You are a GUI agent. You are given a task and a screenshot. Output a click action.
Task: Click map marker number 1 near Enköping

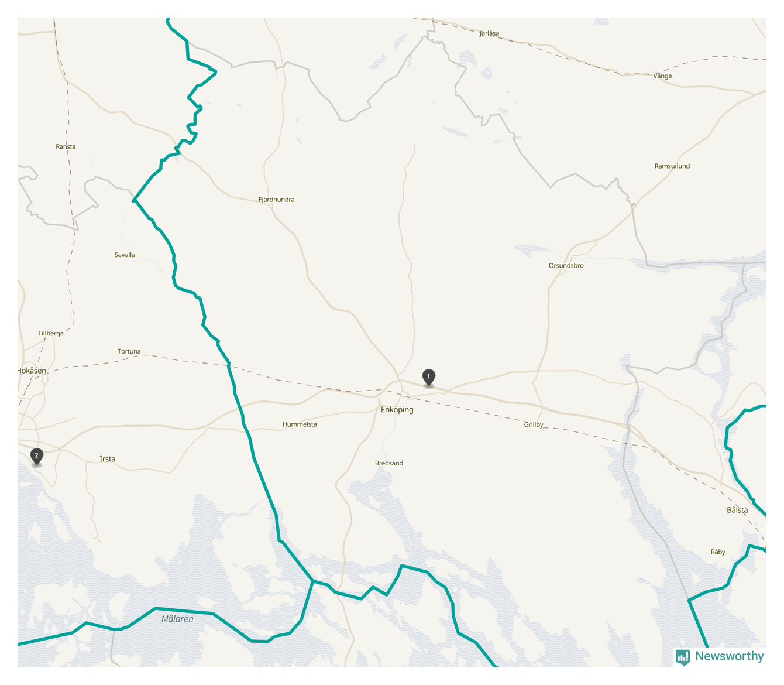point(428,378)
